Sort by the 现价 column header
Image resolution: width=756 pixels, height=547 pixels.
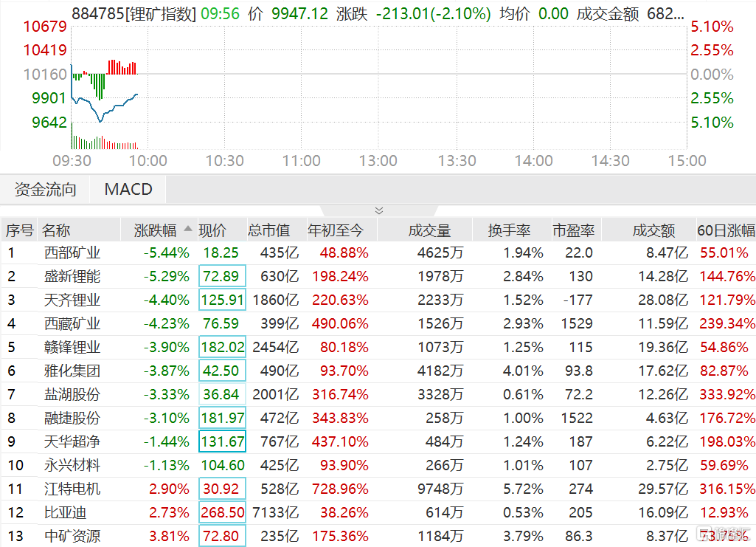pos(212,230)
